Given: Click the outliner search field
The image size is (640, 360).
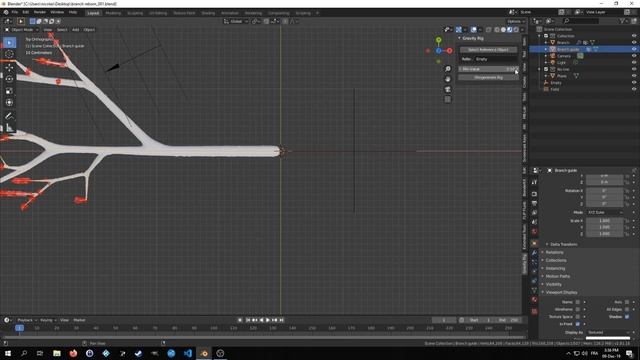Looking at the screenshot, I should pos(580,21).
